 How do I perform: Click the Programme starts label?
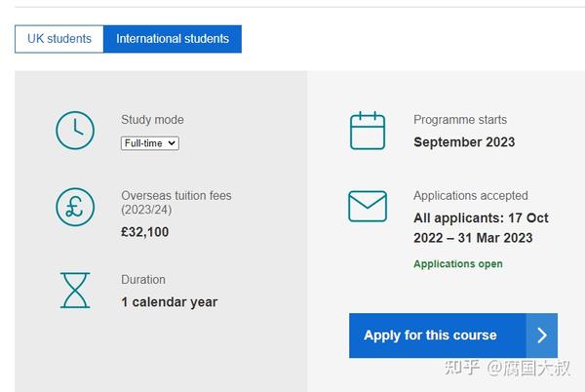pyautogui.click(x=460, y=120)
